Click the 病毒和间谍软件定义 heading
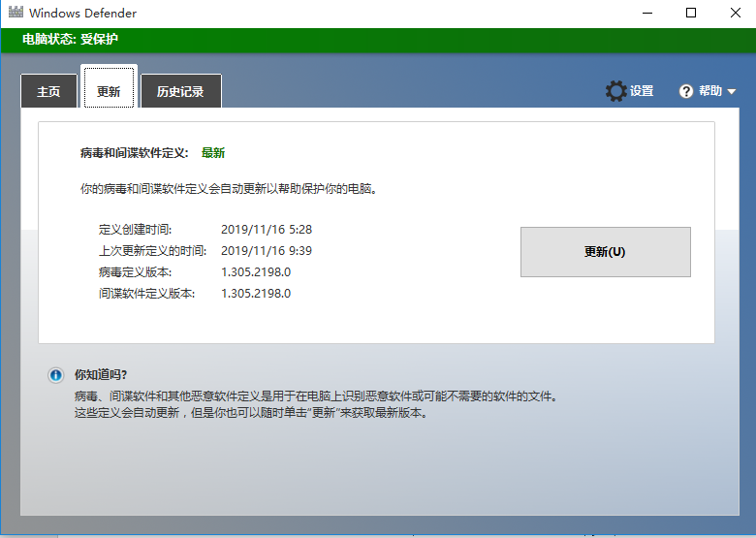 coord(135,153)
